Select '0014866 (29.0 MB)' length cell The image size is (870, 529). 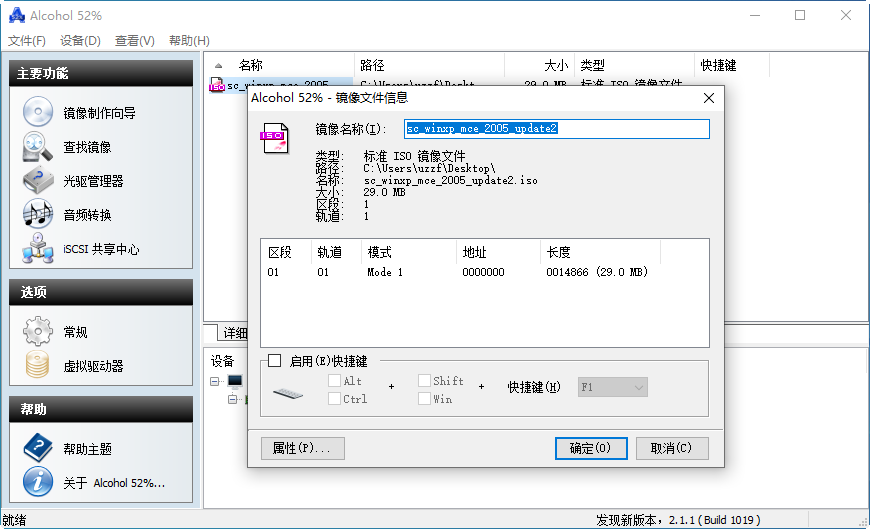597,272
